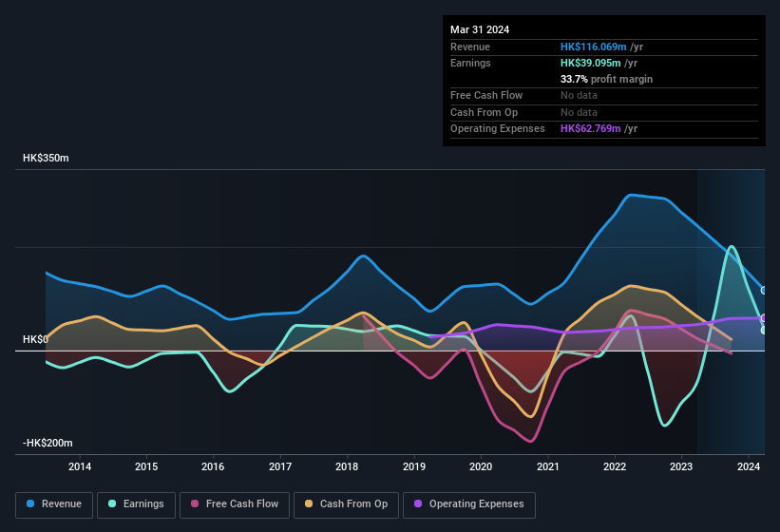The width and height of the screenshot is (780, 532).
Task: Click the 2019 x-axis label
Action: point(414,466)
